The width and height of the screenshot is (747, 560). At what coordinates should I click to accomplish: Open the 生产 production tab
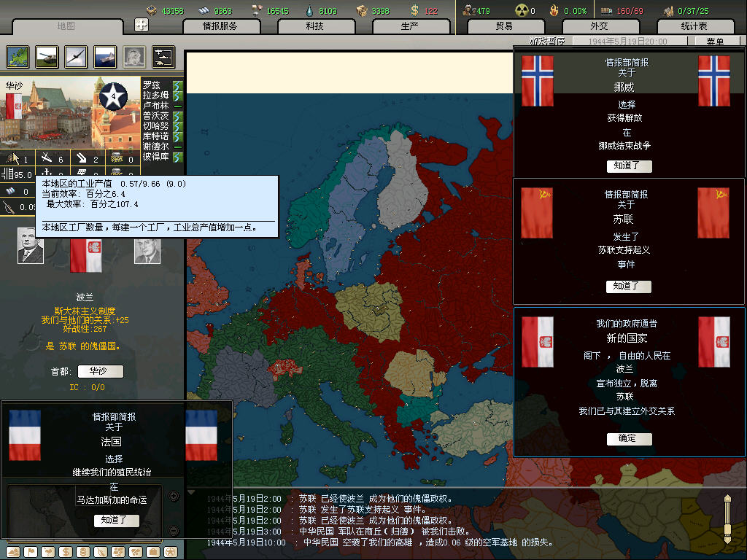(410, 26)
